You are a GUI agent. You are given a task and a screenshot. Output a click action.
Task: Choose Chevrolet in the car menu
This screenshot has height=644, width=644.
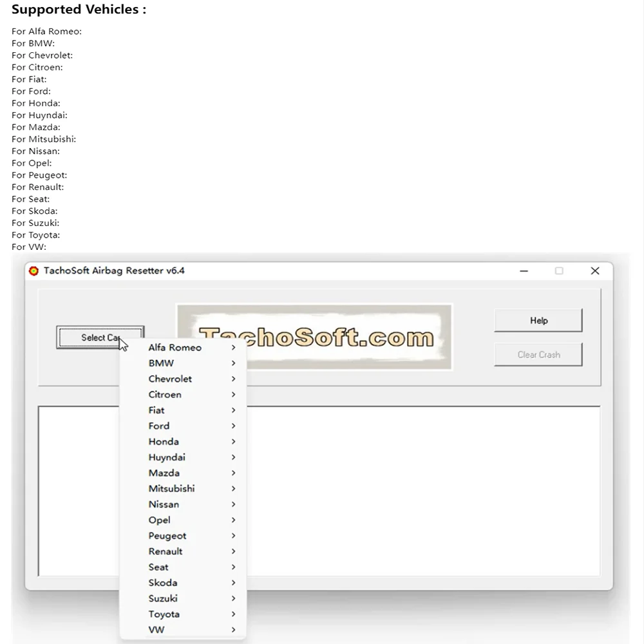[x=183, y=379]
